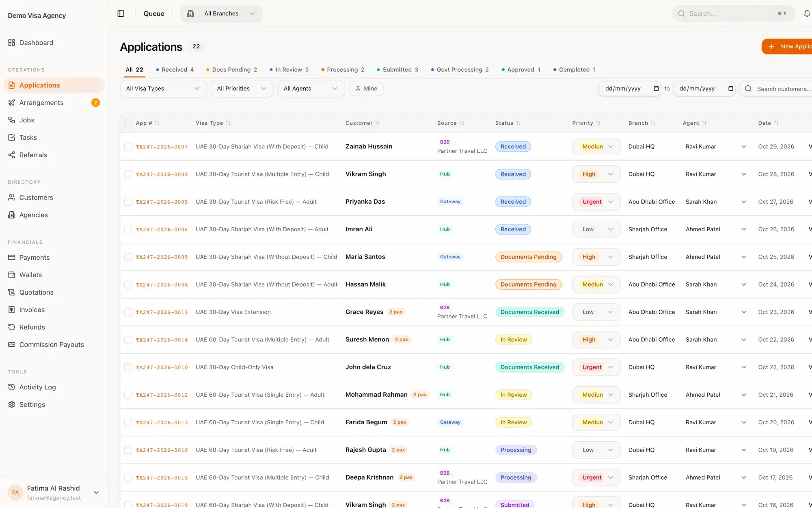
Task: Expand the All Visa Types filter
Action: pos(163,89)
